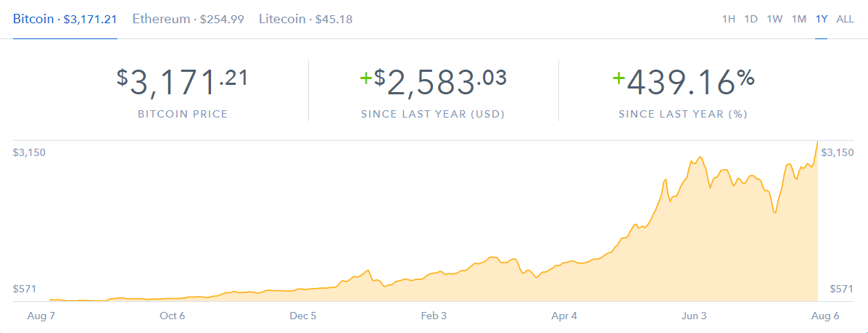Click the +$2,583.03 since last year value
This screenshot has width=868, height=333.
coord(433,83)
